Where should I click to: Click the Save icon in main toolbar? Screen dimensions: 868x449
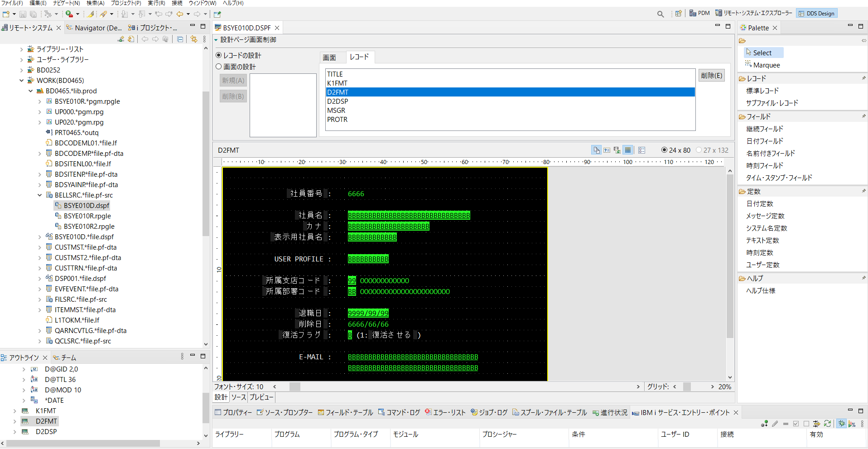(23, 14)
